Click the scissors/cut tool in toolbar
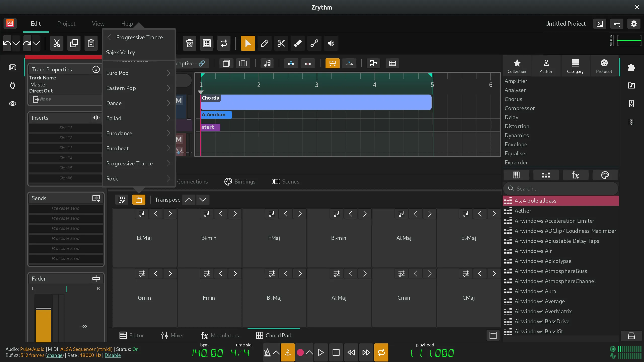Screen dimensions: 644x362 (281, 43)
